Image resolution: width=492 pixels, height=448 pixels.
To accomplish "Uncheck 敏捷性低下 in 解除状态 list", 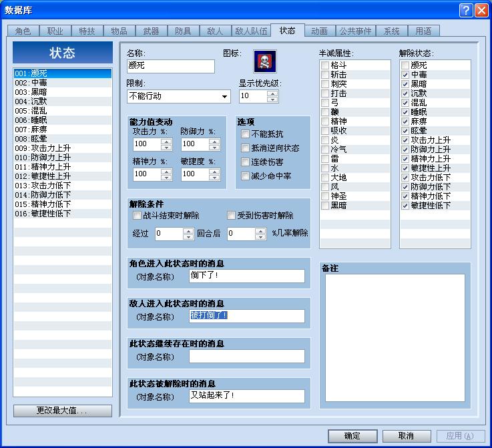I will (405, 206).
